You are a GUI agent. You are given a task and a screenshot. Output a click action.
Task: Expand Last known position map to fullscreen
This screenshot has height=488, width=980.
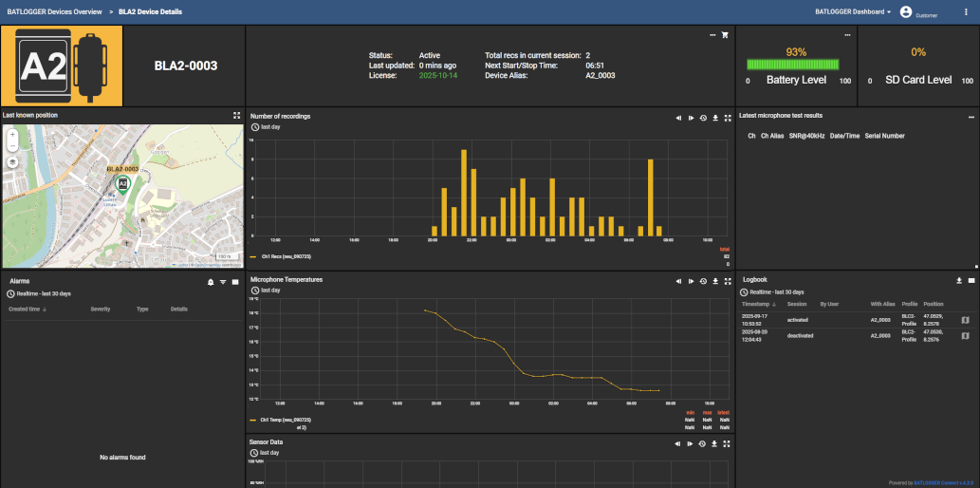[236, 116]
